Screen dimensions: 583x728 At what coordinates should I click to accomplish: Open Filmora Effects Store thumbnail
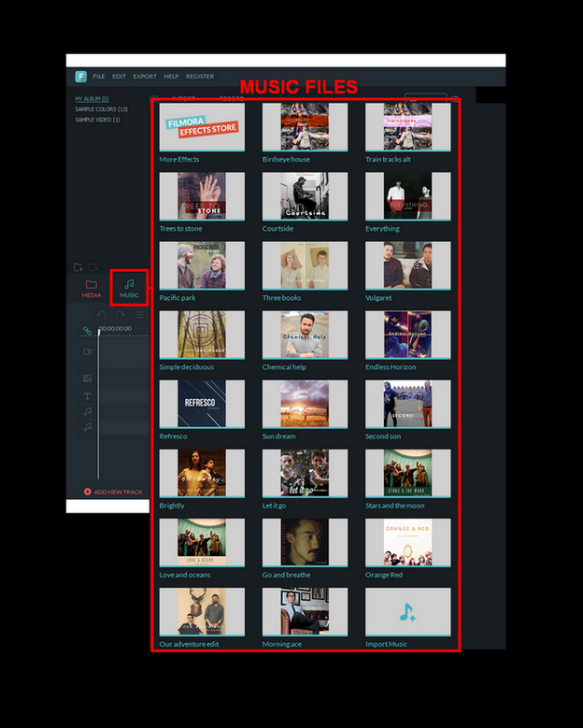click(x=202, y=127)
